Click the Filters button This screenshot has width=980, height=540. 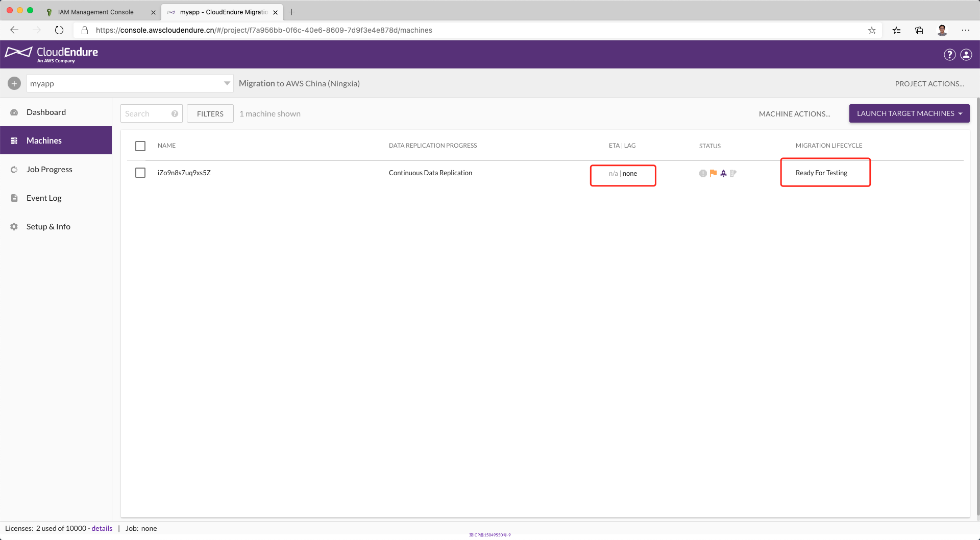pos(210,114)
